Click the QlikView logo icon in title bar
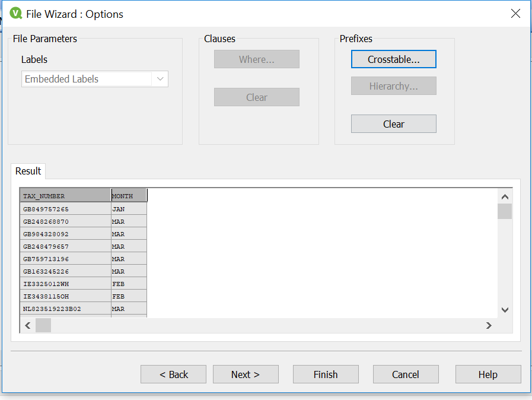Viewport: 532px width, 400px height. (x=15, y=13)
